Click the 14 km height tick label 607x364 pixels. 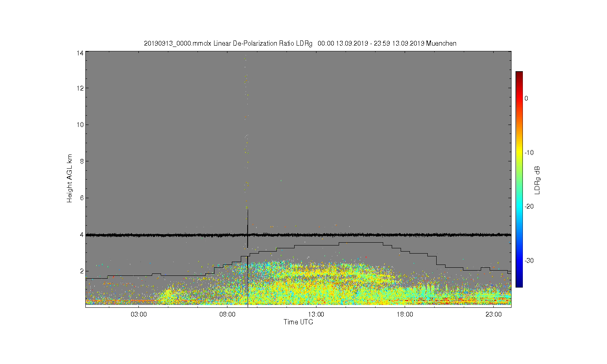(x=80, y=53)
